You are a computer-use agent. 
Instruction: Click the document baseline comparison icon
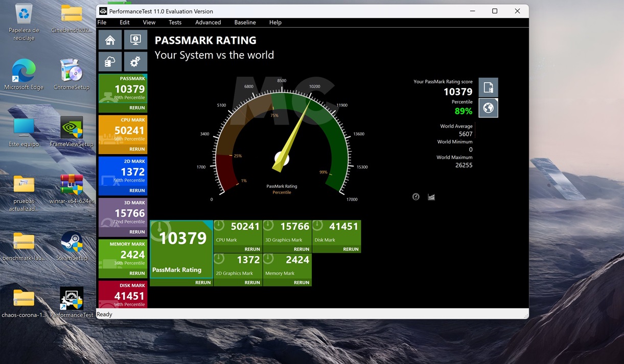point(488,87)
